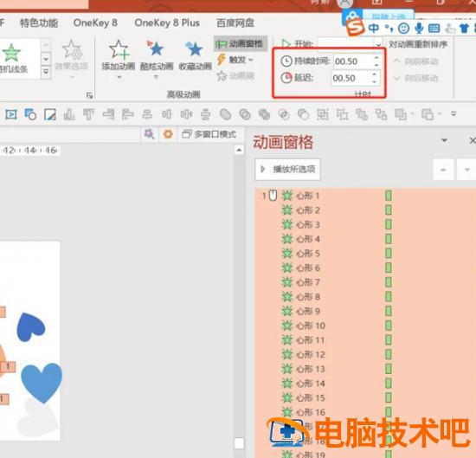
Task: Click the green timing bar of 心形 5
Action: point(389,254)
